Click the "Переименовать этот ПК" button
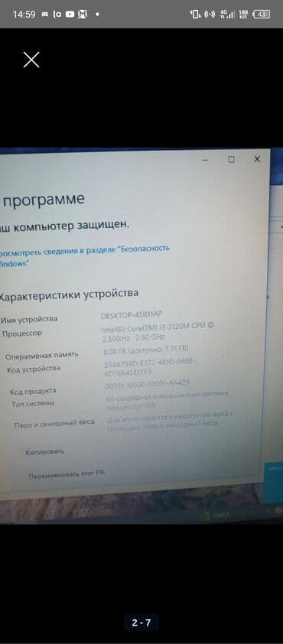 coord(67,474)
